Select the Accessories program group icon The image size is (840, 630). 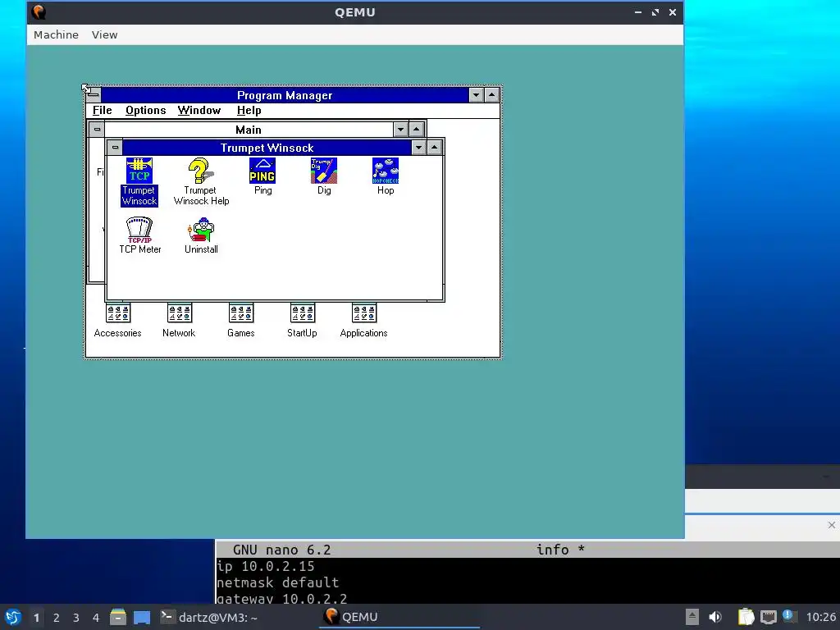118,321
